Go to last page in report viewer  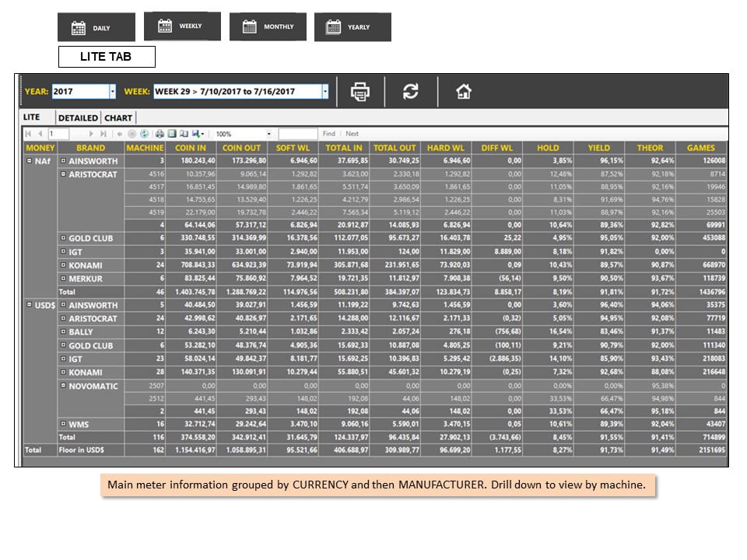[x=103, y=134]
